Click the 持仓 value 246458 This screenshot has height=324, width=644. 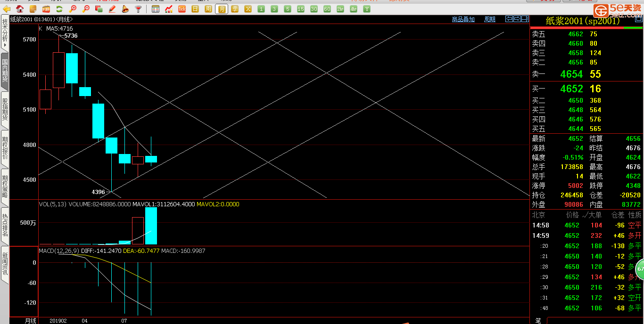point(572,195)
